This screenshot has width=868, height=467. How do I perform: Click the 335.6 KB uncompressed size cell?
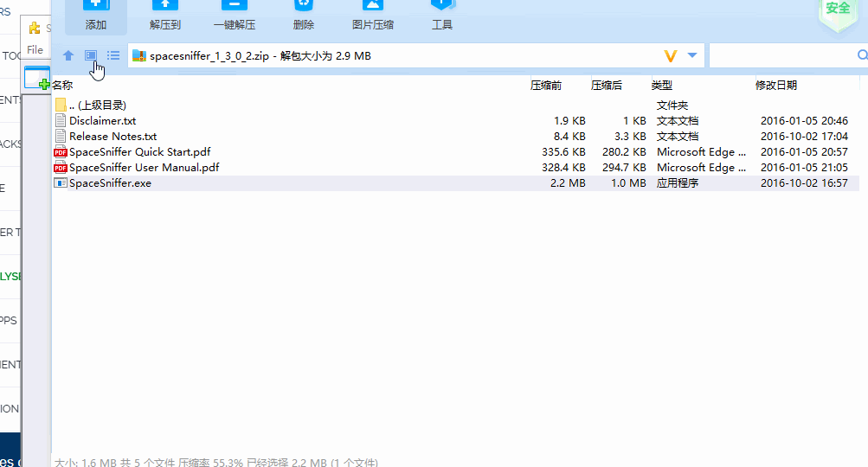pos(563,151)
